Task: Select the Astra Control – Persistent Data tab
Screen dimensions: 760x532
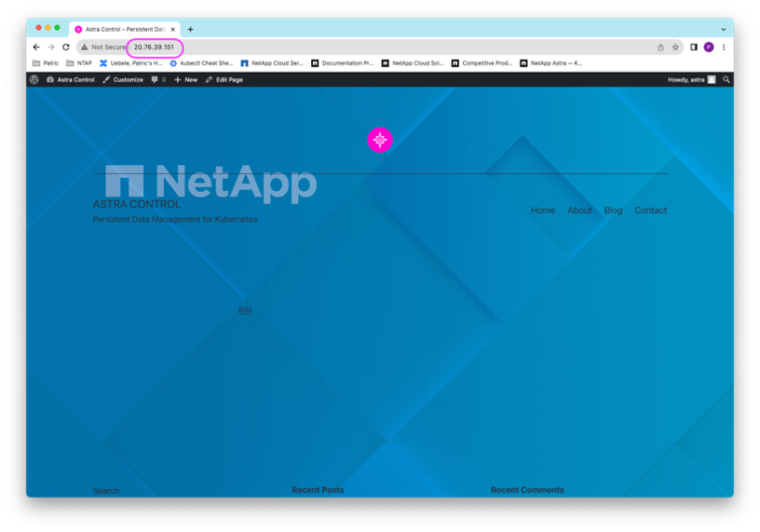Action: coord(125,30)
